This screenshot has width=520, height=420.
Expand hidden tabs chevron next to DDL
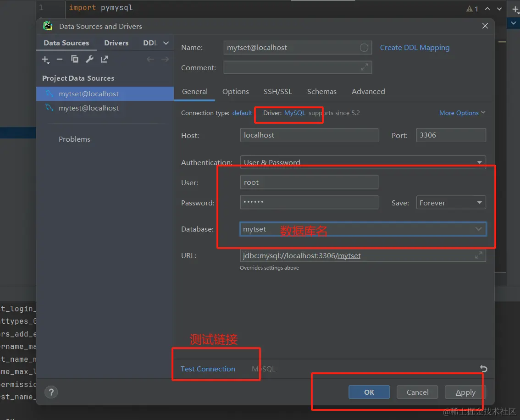tap(166, 43)
